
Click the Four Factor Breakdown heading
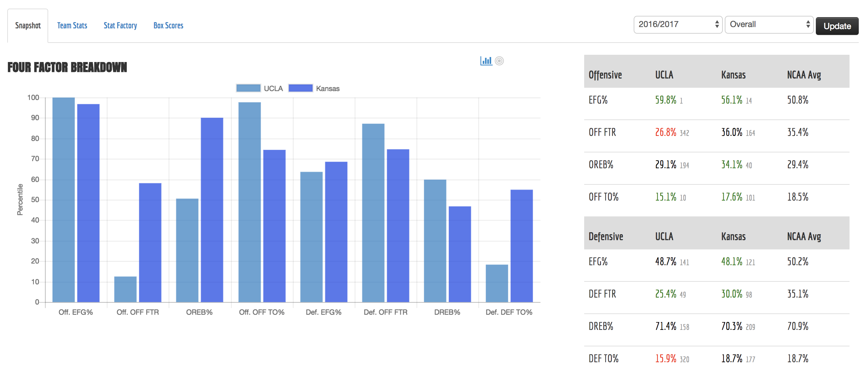[67, 67]
